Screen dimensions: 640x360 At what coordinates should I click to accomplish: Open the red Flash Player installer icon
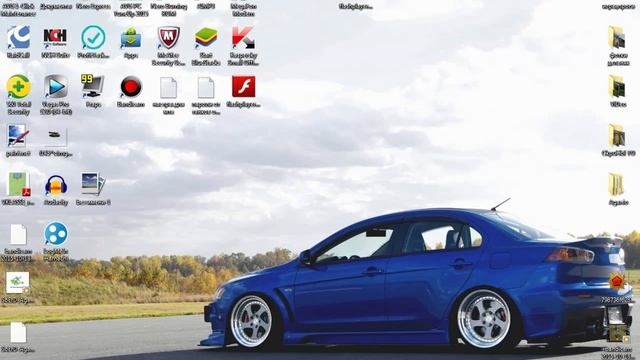tap(244, 87)
